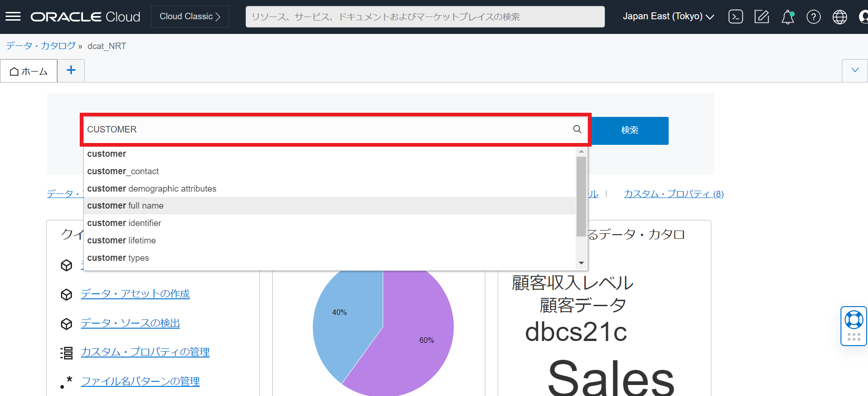Image resolution: width=868 pixels, height=396 pixels.
Task: Open the language globe icon
Action: (840, 17)
